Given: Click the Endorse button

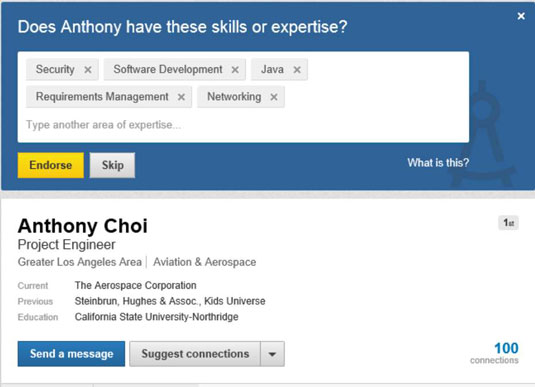Looking at the screenshot, I should 50,165.
